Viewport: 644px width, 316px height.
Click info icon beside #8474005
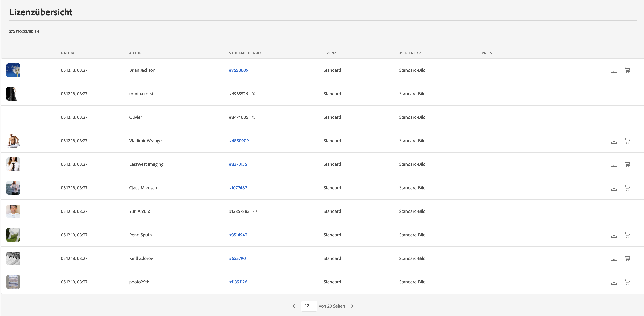coord(254,117)
